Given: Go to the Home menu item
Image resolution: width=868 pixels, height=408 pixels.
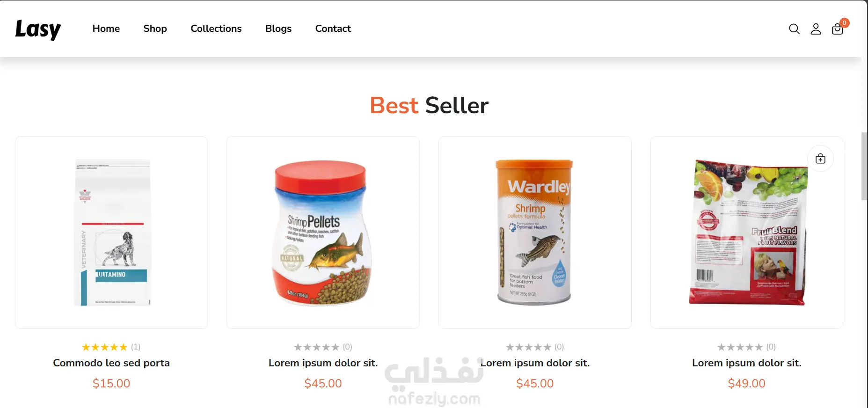Looking at the screenshot, I should [106, 29].
